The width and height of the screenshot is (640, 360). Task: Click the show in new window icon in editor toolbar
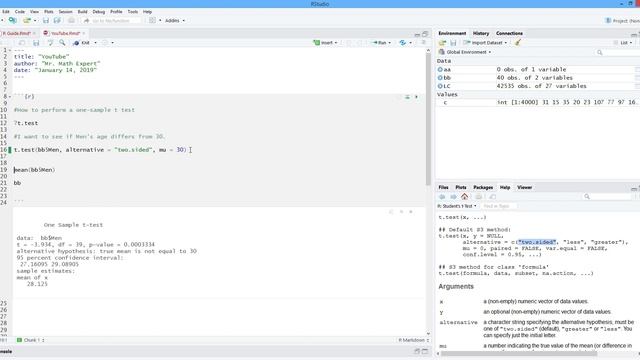click(22, 42)
